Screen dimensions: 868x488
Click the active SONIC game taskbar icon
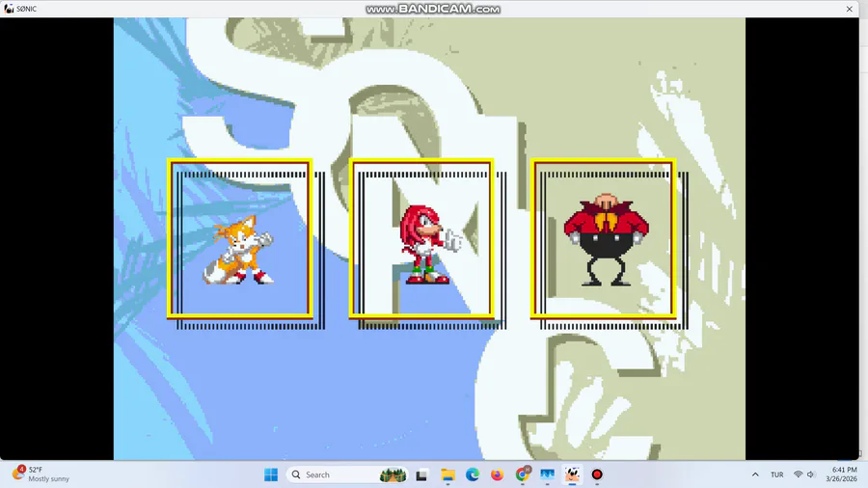pyautogui.click(x=572, y=474)
